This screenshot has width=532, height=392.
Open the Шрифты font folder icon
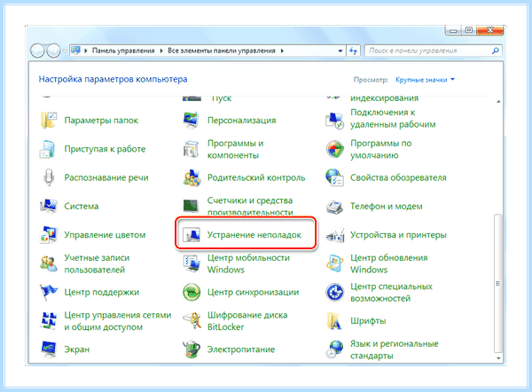334,321
